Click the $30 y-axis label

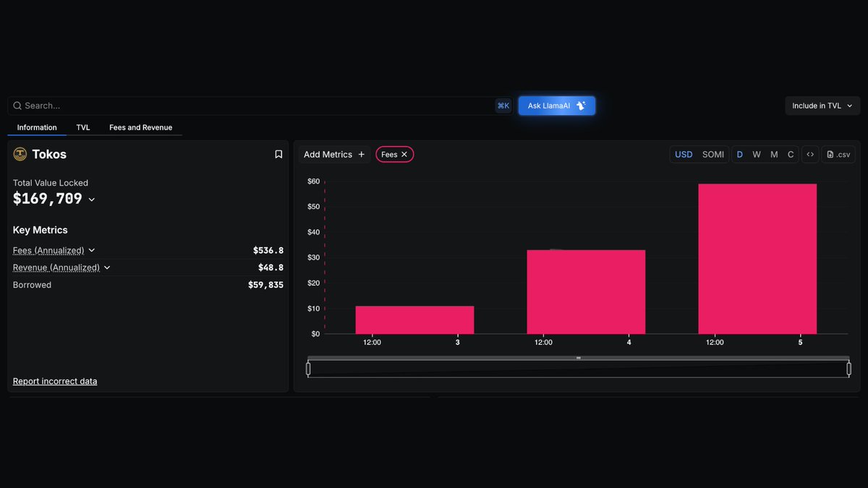tap(313, 257)
